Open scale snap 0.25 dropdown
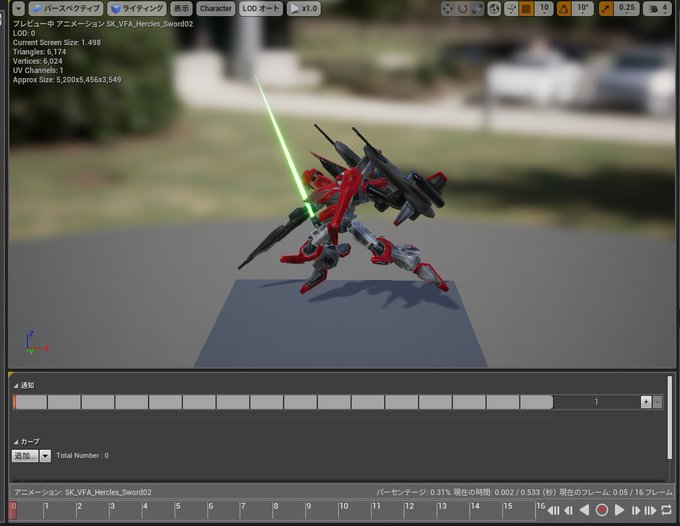Screen dimensions: 680x526 [627, 8]
